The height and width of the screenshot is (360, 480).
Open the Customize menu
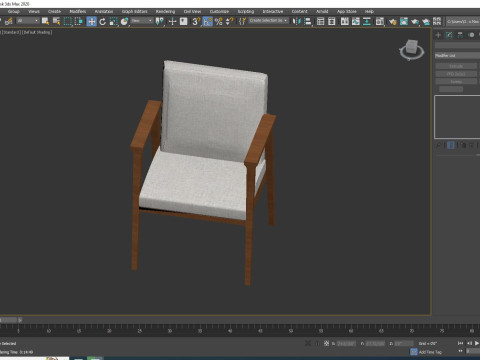point(219,11)
